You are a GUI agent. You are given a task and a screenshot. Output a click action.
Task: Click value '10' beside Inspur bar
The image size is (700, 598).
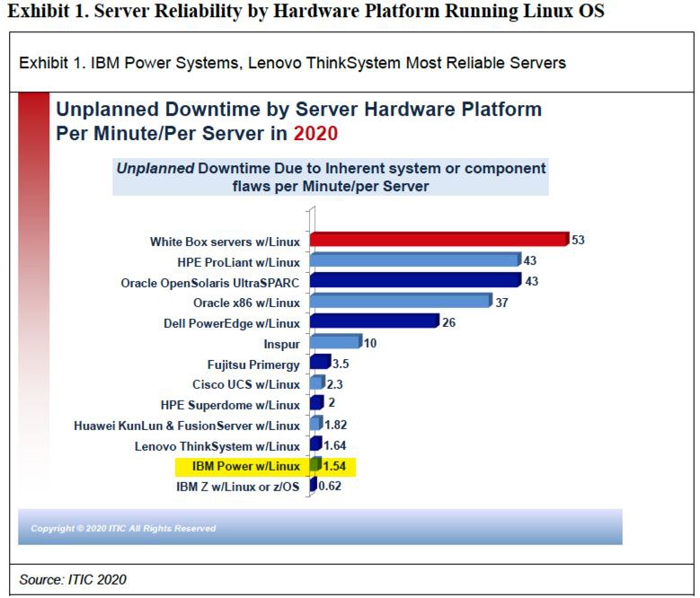[x=369, y=343]
